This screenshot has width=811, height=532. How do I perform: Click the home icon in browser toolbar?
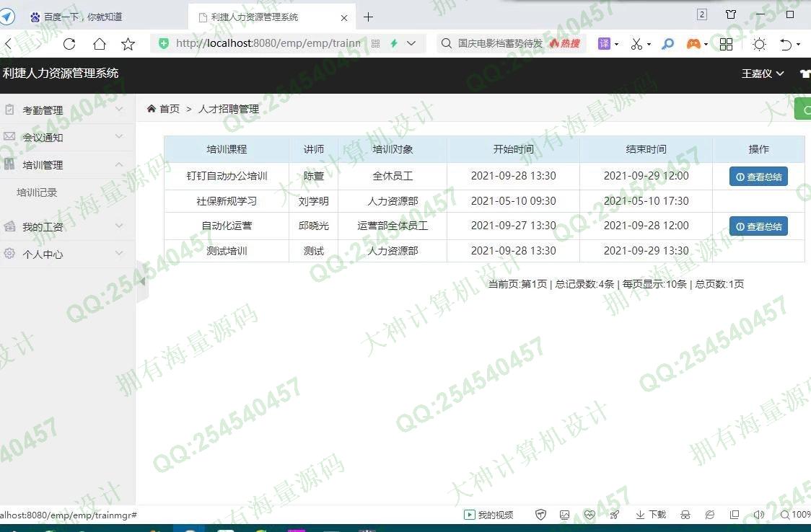pos(100,44)
